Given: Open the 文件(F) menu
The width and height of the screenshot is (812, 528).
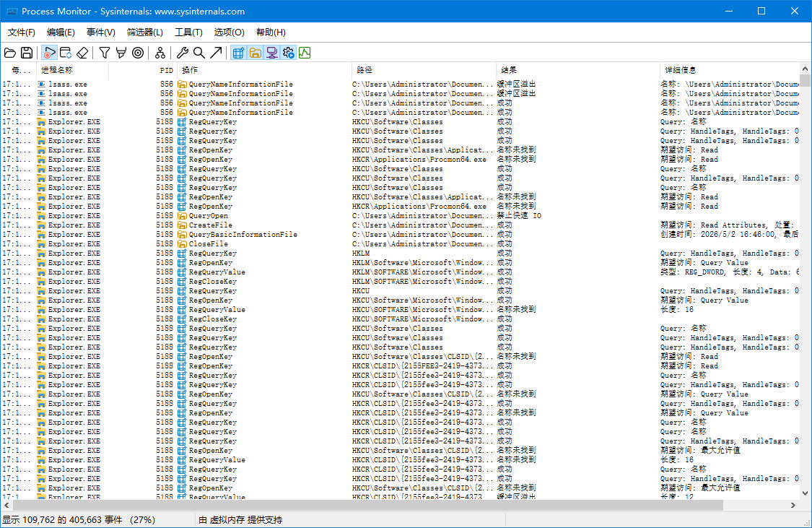Looking at the screenshot, I should pos(21,32).
